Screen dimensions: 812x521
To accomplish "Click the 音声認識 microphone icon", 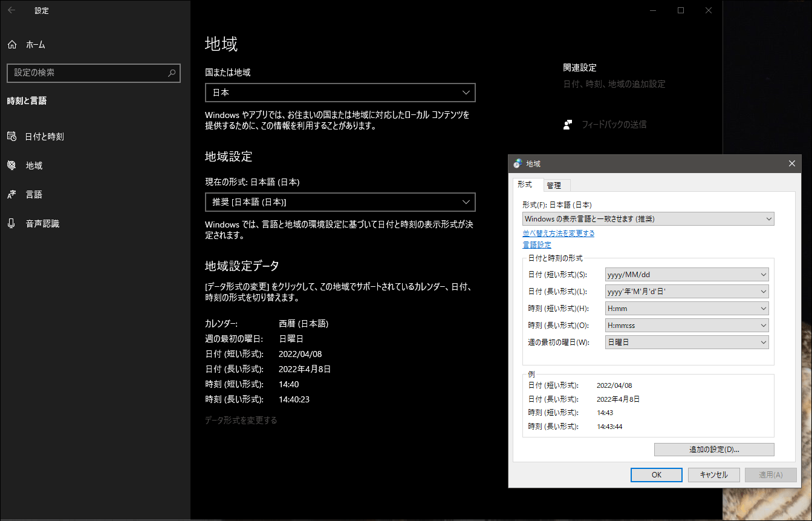I will pos(11,224).
